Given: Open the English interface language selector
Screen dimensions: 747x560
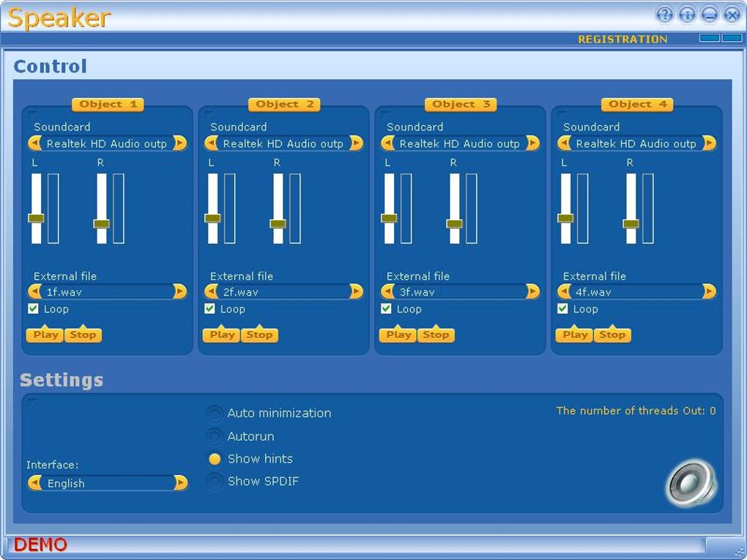Looking at the screenshot, I should tap(108, 483).
